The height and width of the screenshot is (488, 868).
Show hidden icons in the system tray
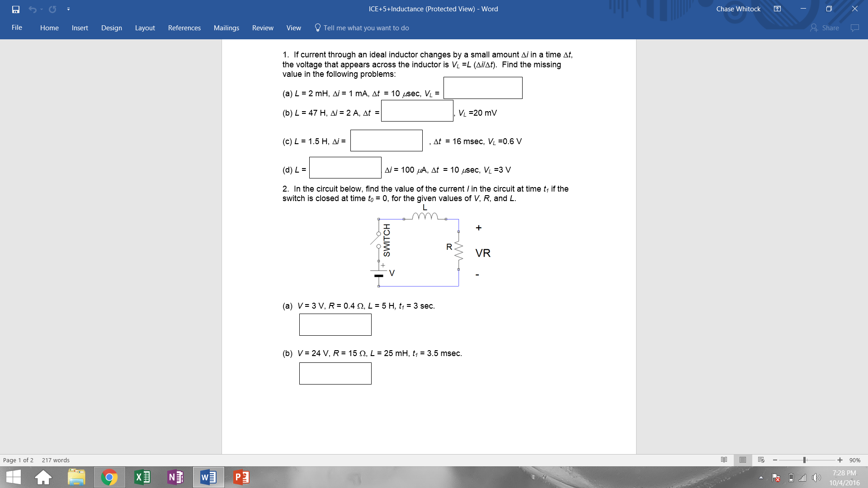click(760, 477)
